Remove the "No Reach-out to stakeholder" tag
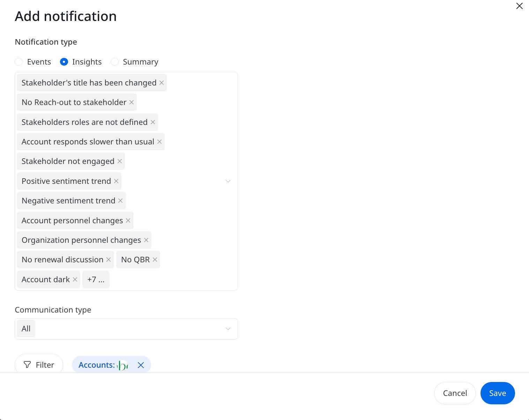This screenshot has width=529, height=420. coord(131,102)
